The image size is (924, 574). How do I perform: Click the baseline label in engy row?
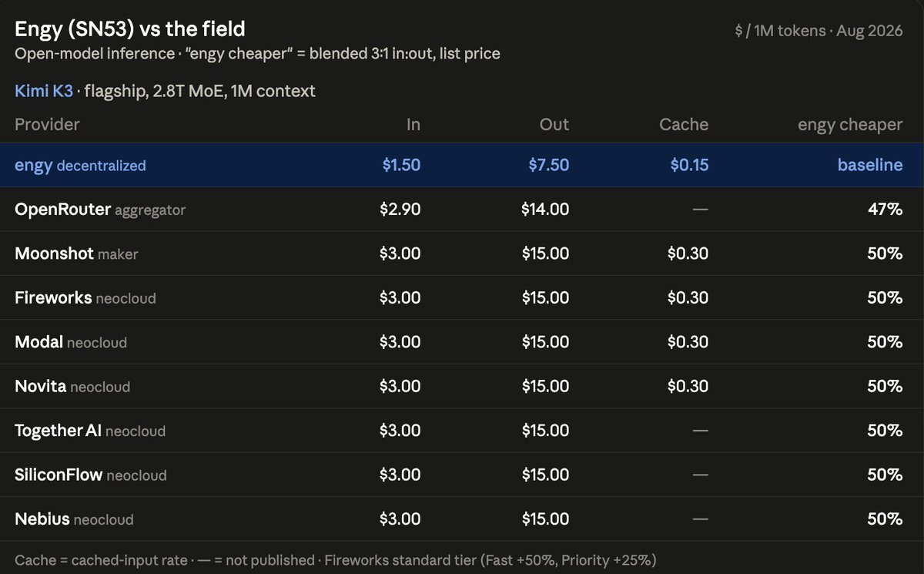tap(870, 165)
